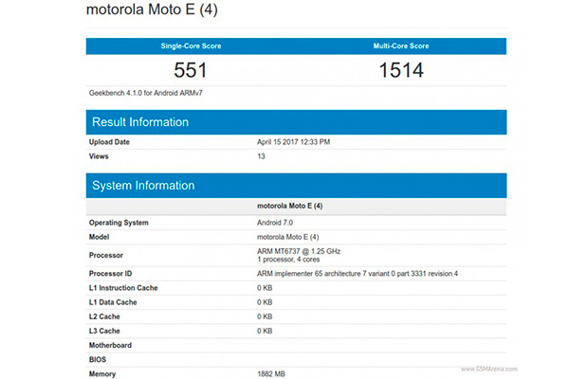This screenshot has height=379, width=588.
Task: Click the Motherboard row label
Action: 111,346
